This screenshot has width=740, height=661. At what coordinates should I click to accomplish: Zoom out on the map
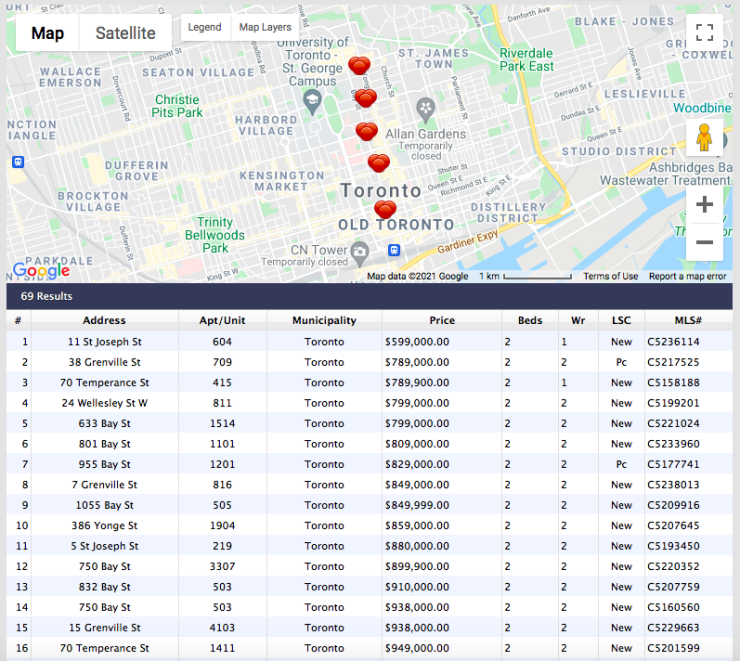704,243
